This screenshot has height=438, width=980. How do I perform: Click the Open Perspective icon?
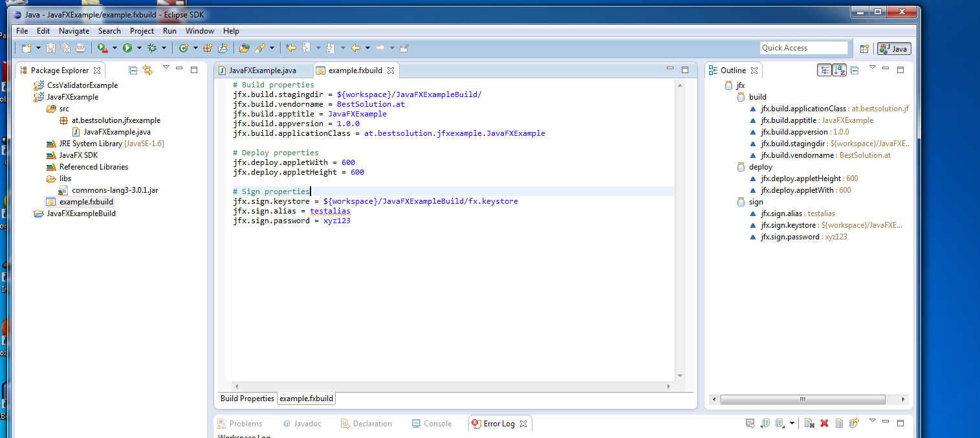click(864, 49)
